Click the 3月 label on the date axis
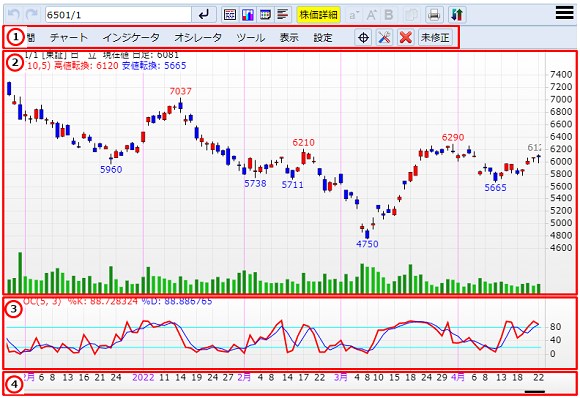The image size is (580, 398). 341,377
